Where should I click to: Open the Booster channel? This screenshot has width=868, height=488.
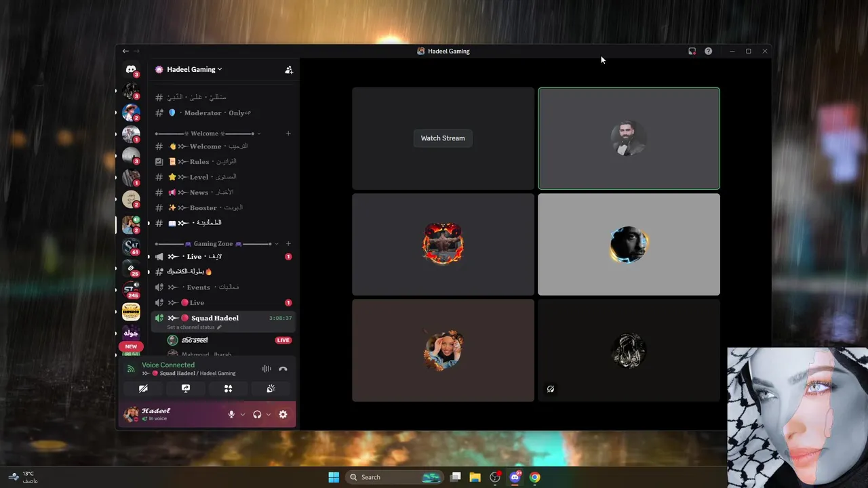click(223, 208)
